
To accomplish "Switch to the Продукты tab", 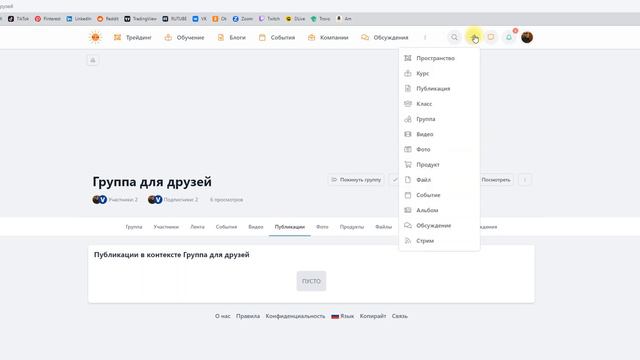I will pos(352,227).
